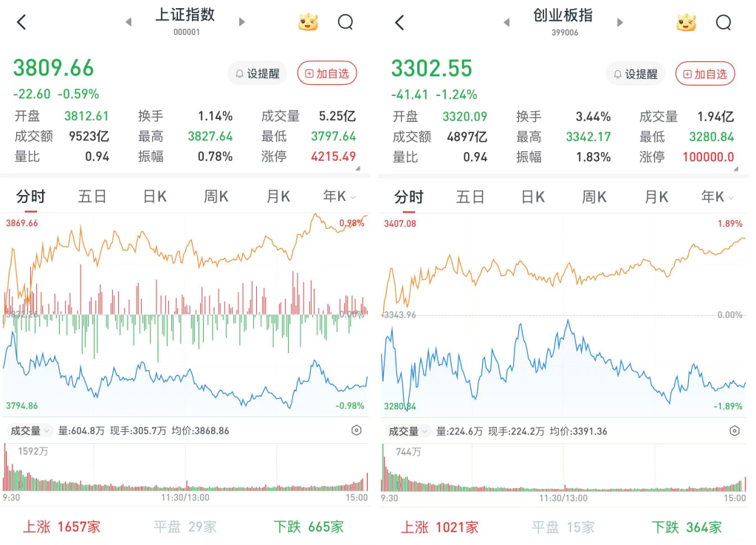The image size is (756, 545).
Task: Go back from the 创业板指 page
Action: coord(399,23)
